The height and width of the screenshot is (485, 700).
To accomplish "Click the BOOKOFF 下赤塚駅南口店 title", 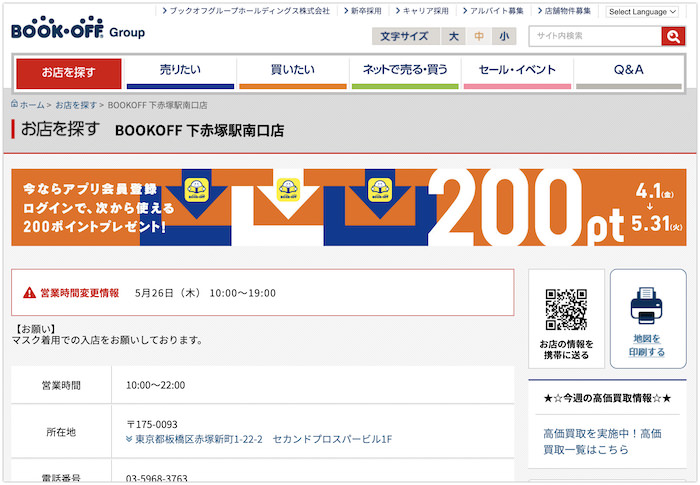I will pos(200,130).
